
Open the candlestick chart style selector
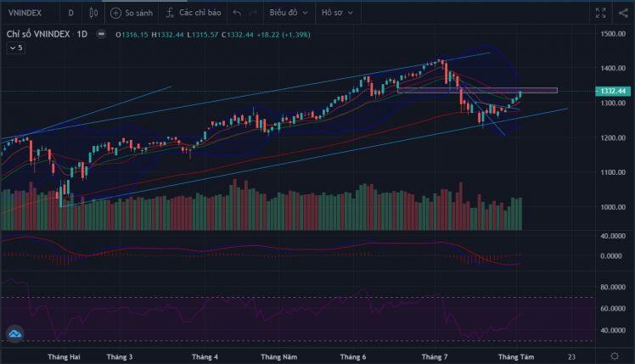(93, 13)
